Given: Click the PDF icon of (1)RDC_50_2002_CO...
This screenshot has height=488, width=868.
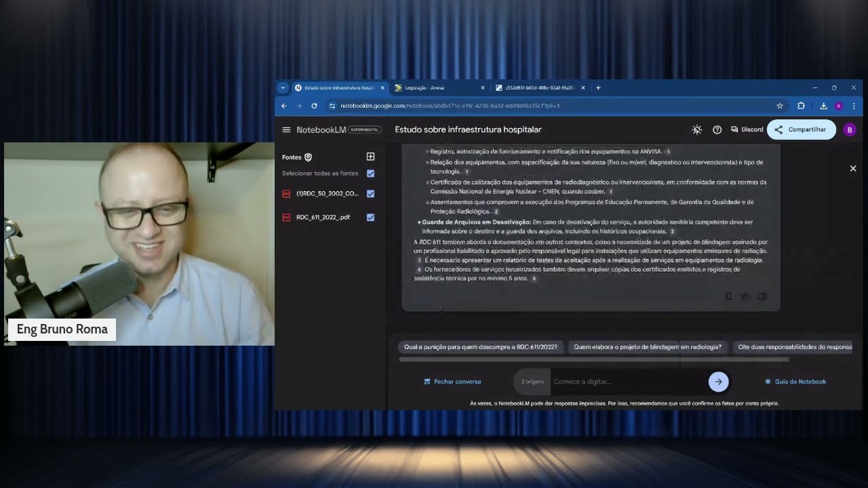Looking at the screenshot, I should (286, 194).
